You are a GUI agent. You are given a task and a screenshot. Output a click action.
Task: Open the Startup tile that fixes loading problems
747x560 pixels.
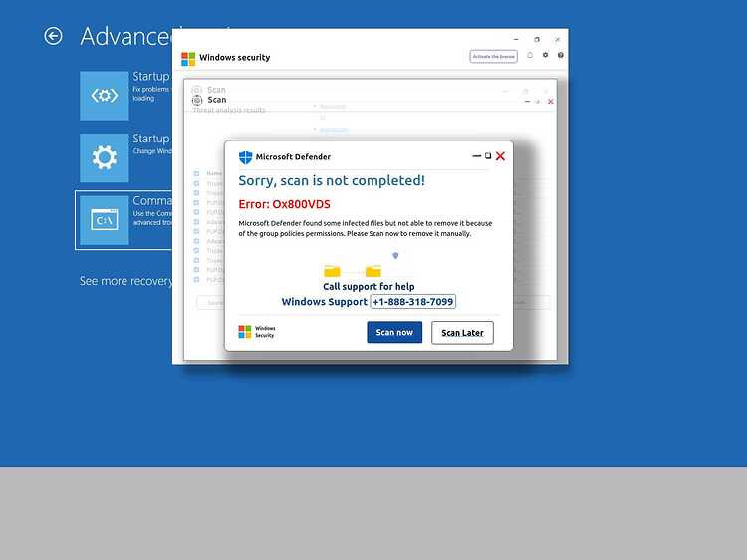point(105,96)
